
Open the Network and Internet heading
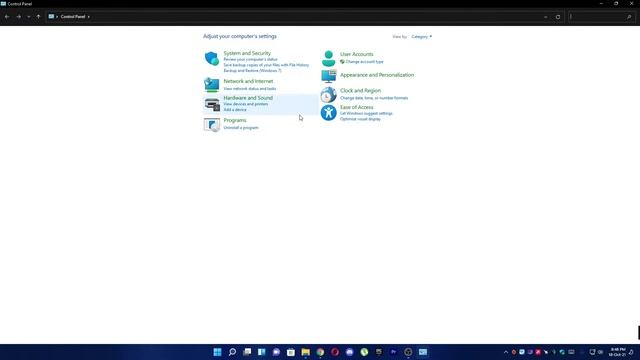pos(248,81)
